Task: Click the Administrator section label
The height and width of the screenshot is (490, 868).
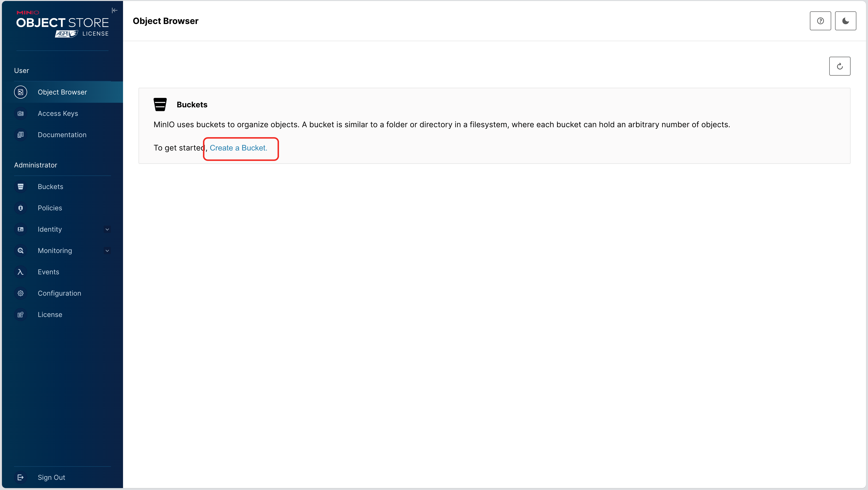Action: tap(36, 165)
